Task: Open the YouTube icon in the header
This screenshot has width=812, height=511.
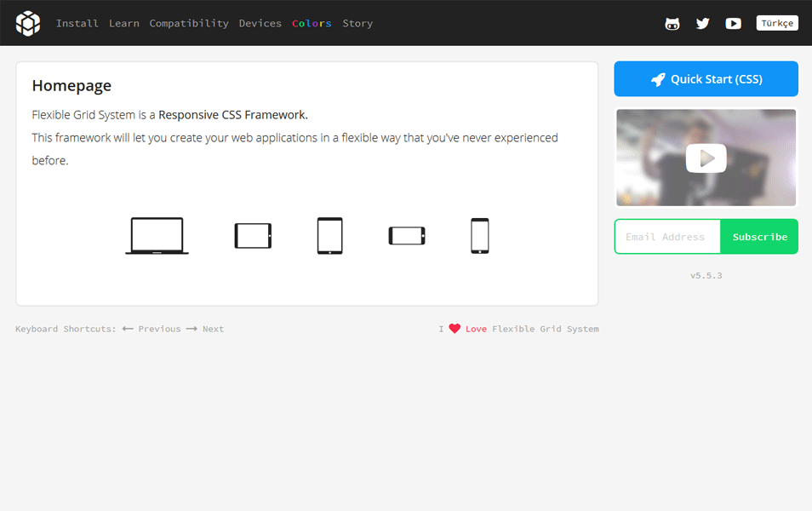Action: coord(733,23)
